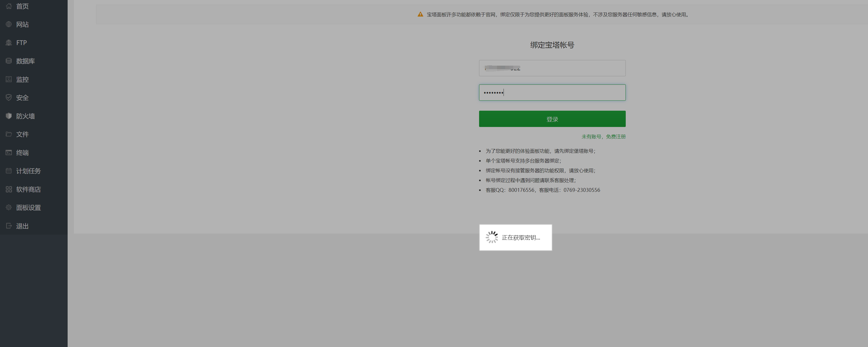Open the 未有账号，免费注册 link

coord(603,136)
